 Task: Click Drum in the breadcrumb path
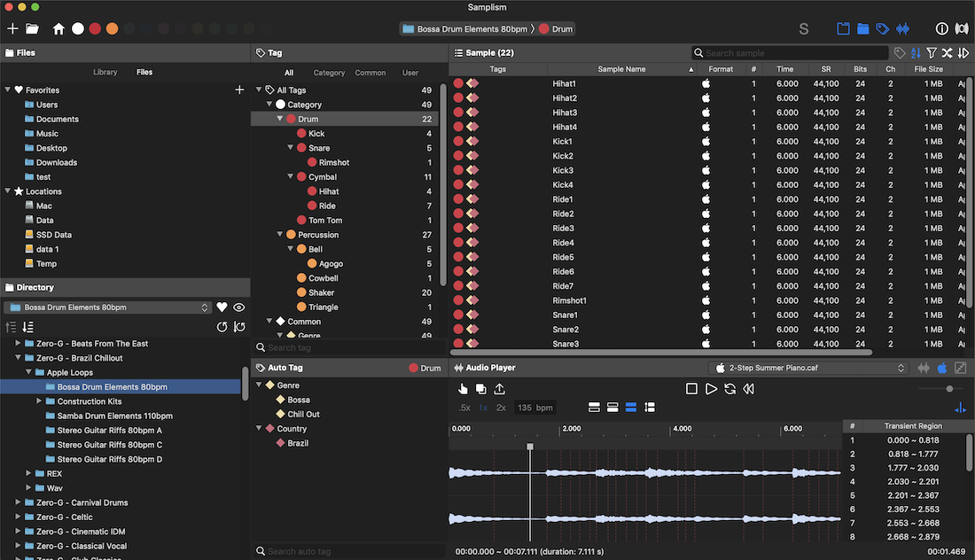556,29
